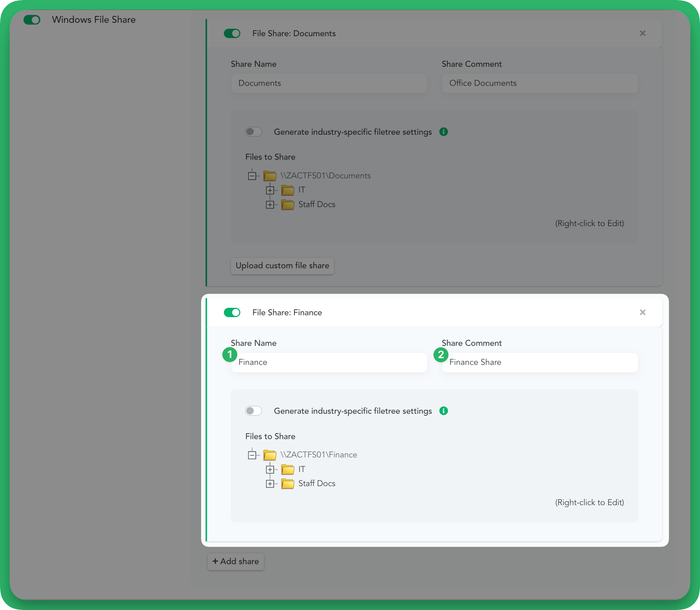Dismiss the Finance file share panel
The height and width of the screenshot is (610, 700).
point(643,312)
